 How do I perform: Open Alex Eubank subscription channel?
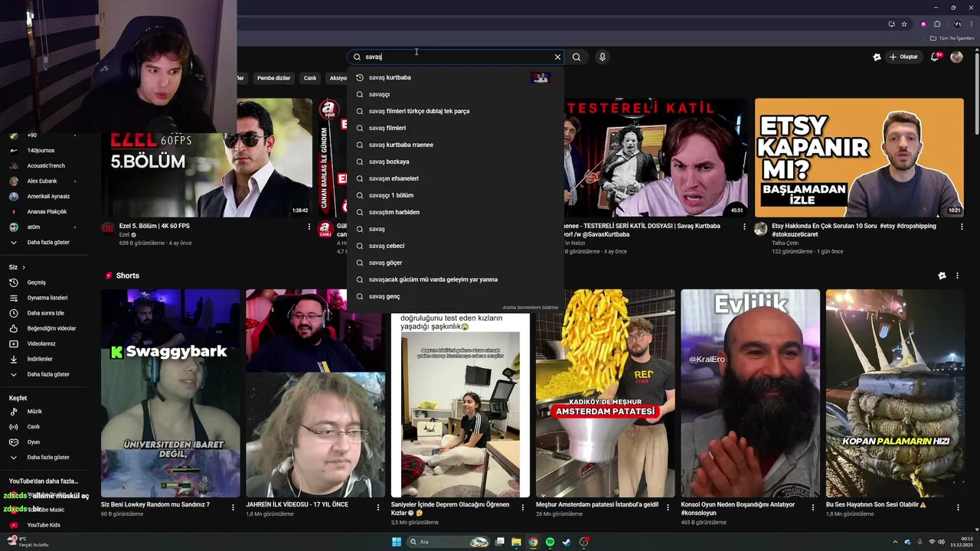42,181
